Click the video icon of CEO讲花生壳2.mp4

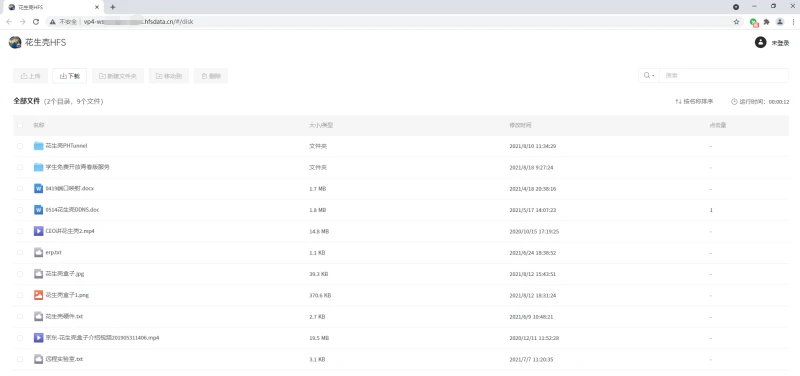click(x=38, y=231)
